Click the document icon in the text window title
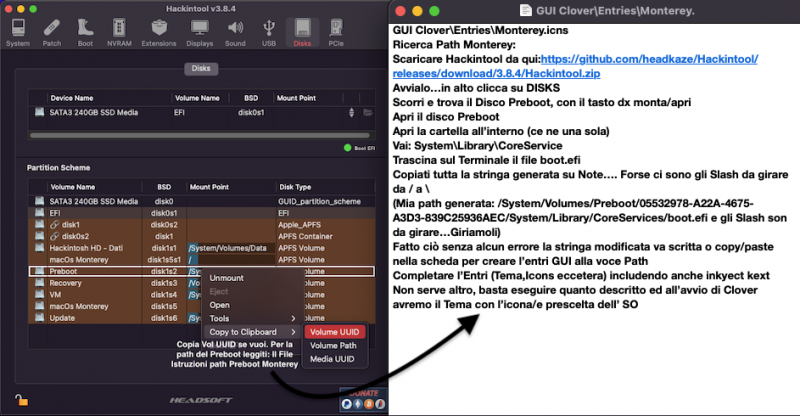800x416 pixels. pyautogui.click(x=526, y=10)
